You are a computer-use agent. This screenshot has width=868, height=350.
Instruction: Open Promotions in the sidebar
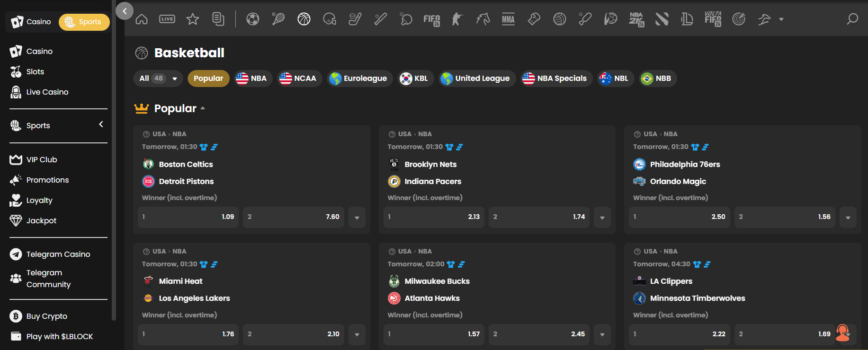point(39,180)
